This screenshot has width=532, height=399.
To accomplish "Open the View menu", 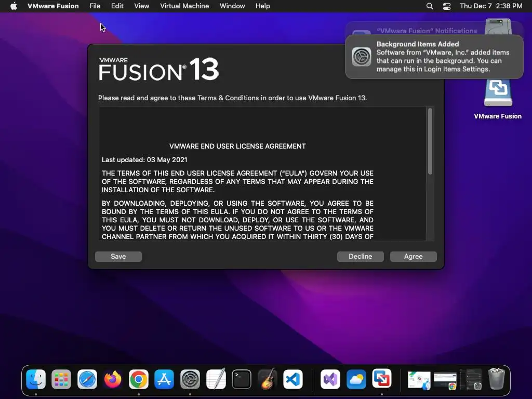I will point(141,6).
